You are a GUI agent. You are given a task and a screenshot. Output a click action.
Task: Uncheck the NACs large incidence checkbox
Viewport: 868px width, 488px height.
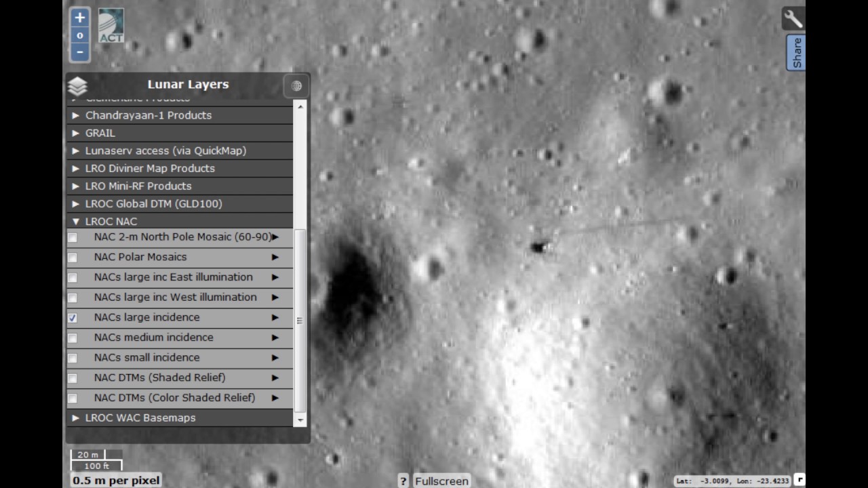coord(73,318)
